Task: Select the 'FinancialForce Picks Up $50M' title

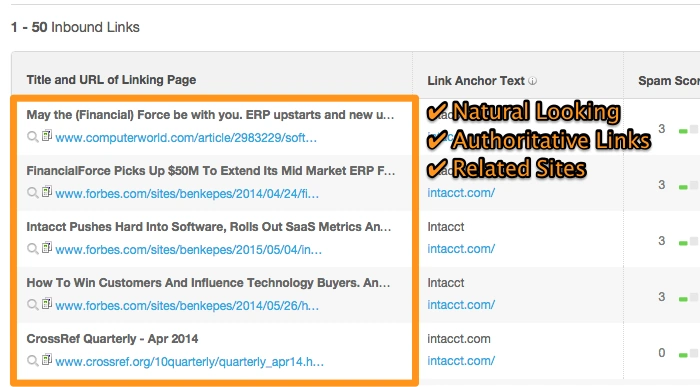Action: (211, 171)
